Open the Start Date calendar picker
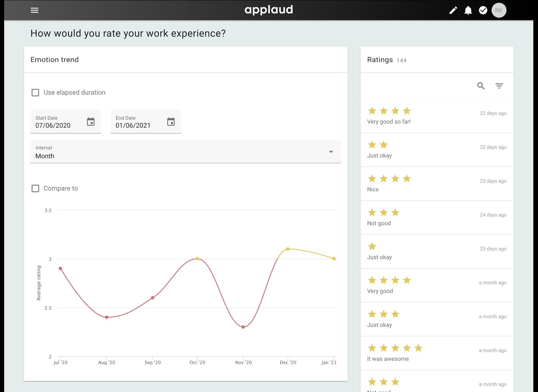538x392 pixels. pyautogui.click(x=91, y=121)
